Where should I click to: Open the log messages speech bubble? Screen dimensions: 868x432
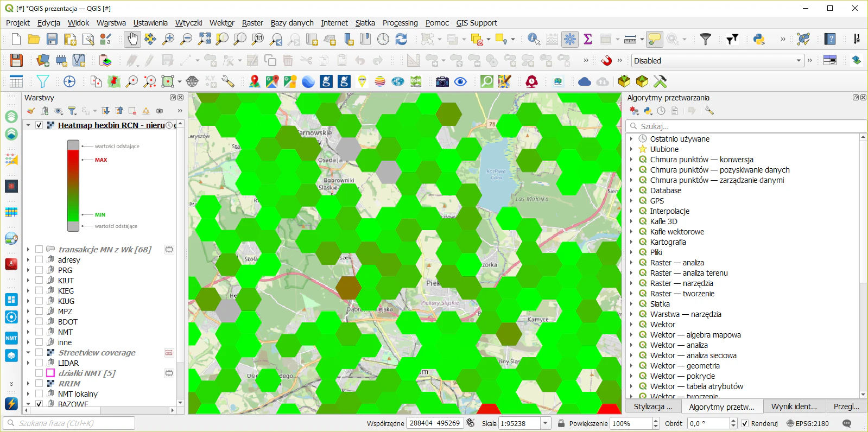click(847, 423)
